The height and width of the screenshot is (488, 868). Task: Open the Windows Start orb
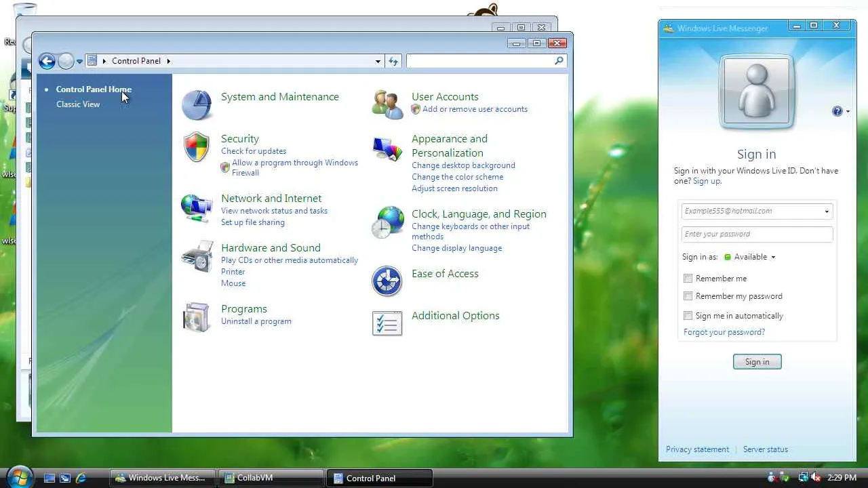[19, 476]
